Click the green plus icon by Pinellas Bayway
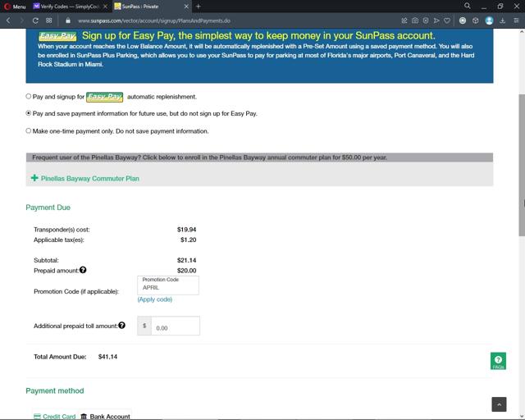 coord(34,178)
